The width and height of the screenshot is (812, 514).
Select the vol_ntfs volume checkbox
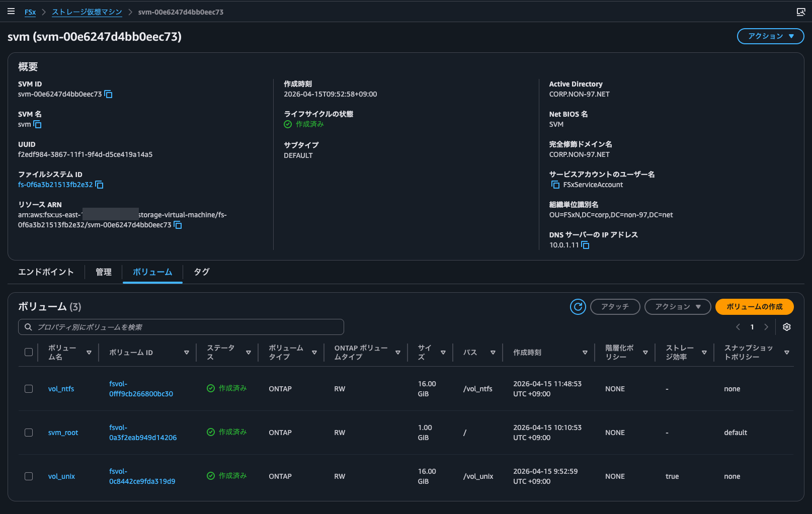tap(29, 389)
